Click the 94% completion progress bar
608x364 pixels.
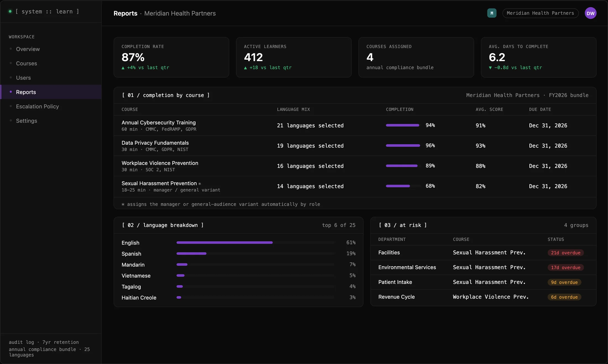tap(403, 125)
